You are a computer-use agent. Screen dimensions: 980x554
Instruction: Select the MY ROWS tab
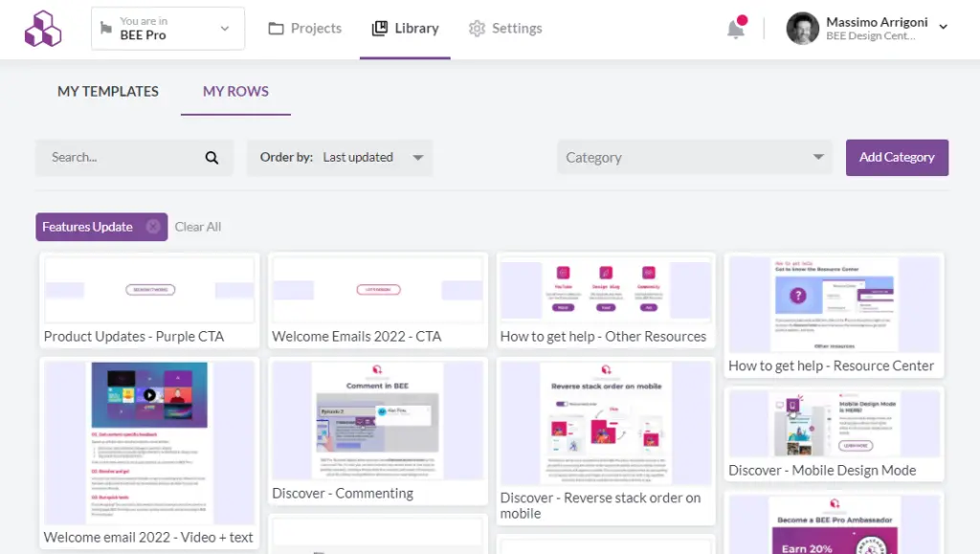coord(235,91)
